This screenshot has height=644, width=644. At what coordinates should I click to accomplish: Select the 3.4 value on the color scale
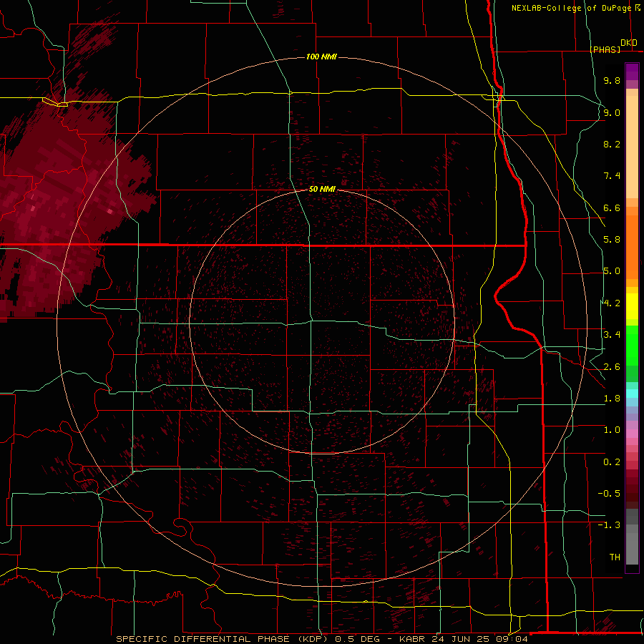pos(612,335)
